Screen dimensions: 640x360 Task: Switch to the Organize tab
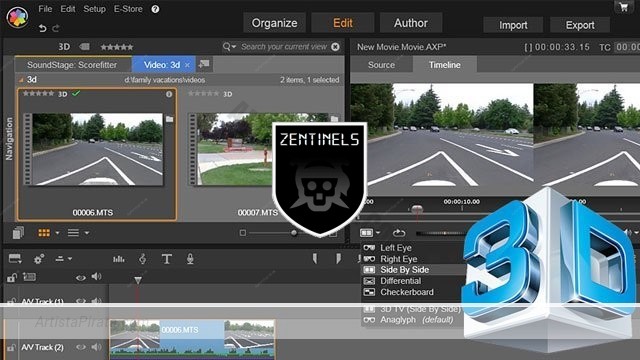pos(274,23)
